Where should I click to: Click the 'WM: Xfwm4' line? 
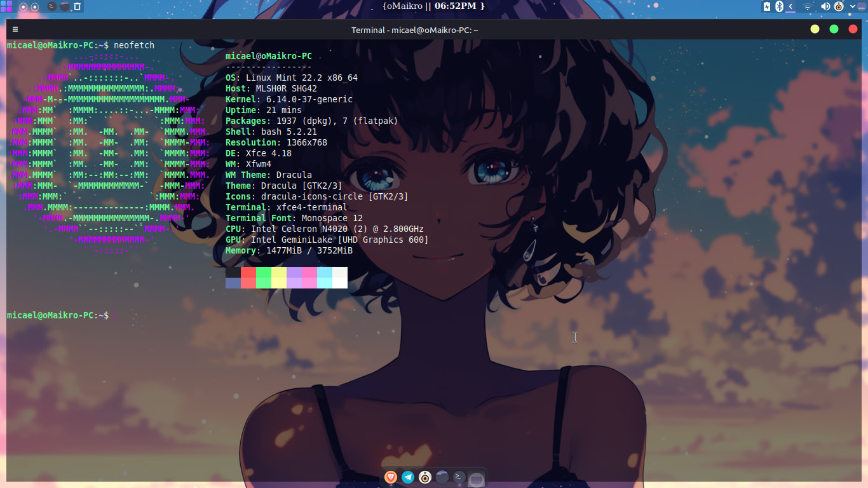pos(248,165)
